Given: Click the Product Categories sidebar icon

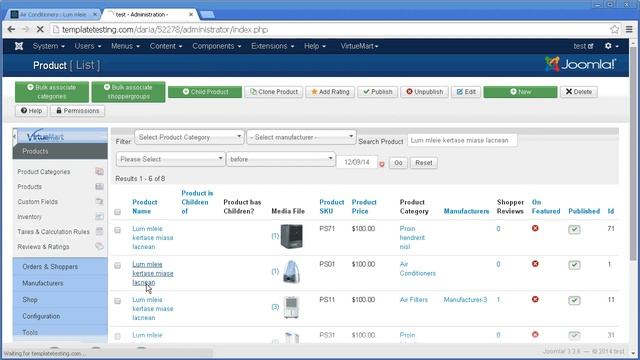Looking at the screenshot, I should click(x=99, y=171).
